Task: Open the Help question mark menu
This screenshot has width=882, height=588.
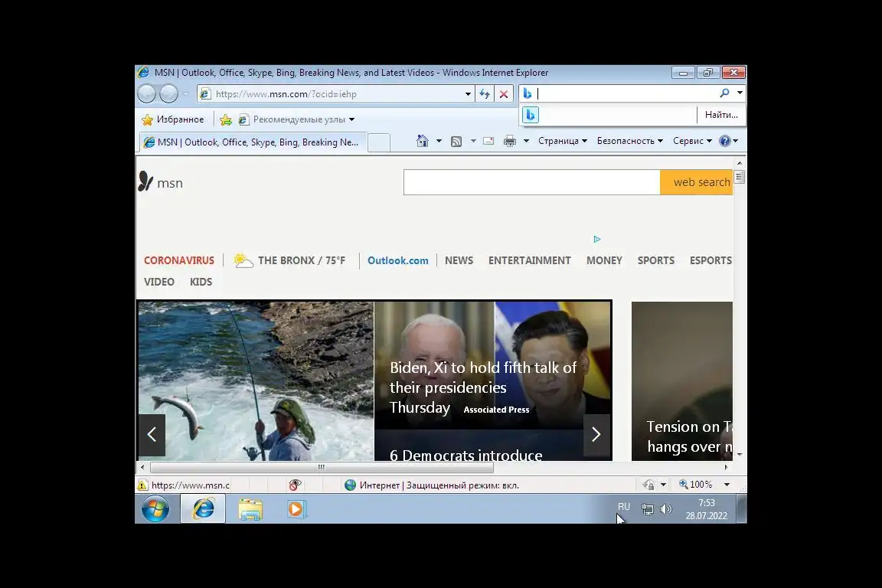Action: [728, 141]
